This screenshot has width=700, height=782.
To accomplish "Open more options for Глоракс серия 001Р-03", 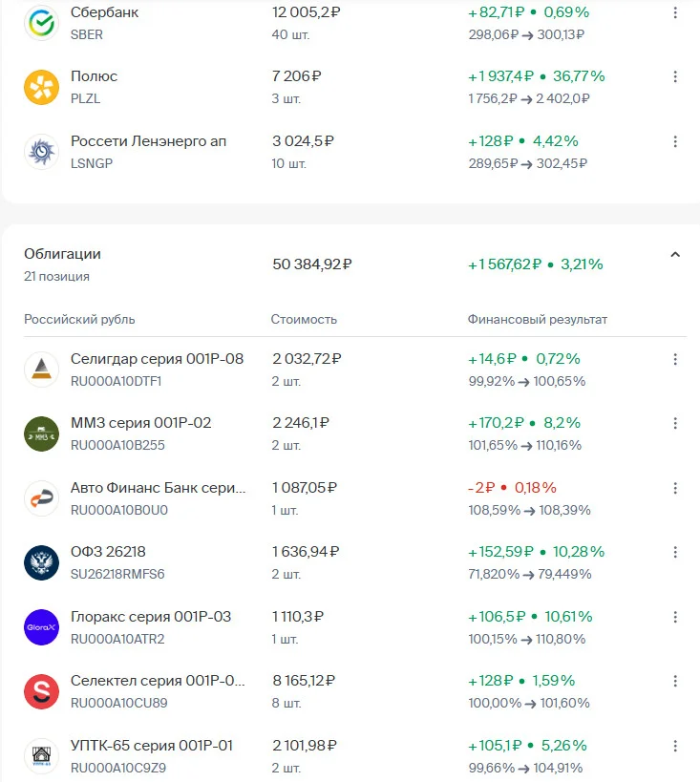I will 675,617.
